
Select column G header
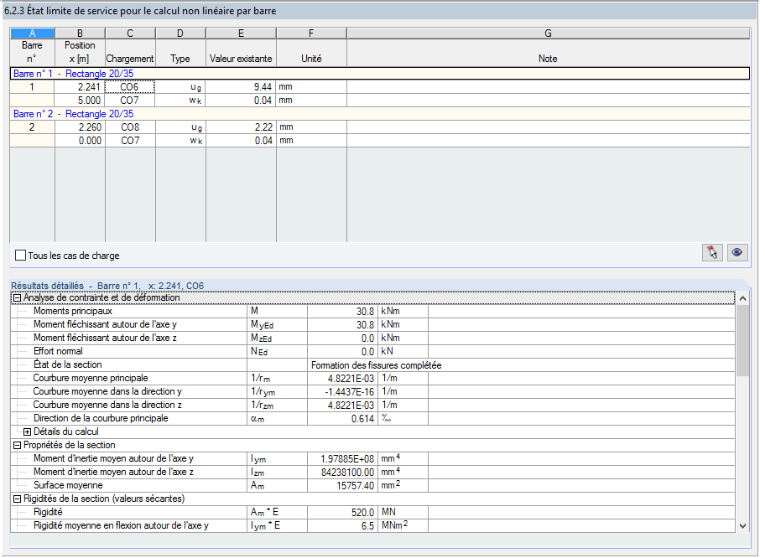click(x=548, y=33)
